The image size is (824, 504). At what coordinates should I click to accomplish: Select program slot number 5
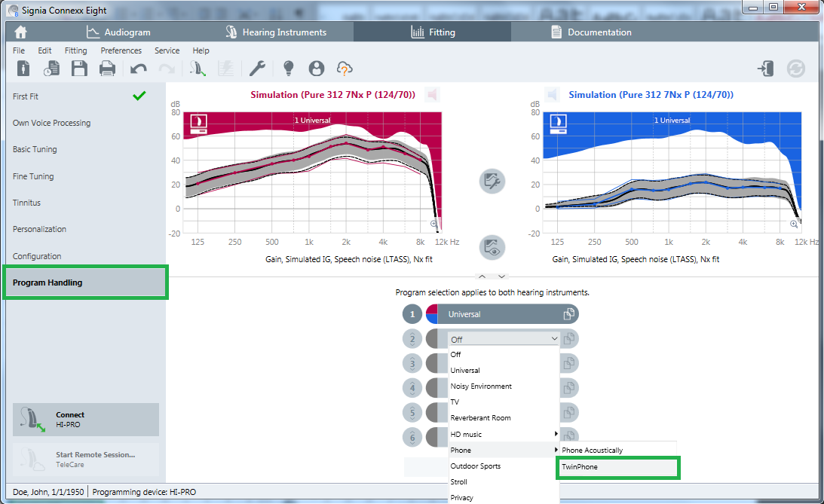(x=412, y=412)
